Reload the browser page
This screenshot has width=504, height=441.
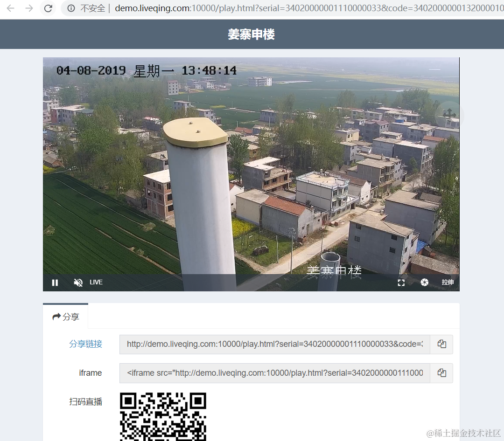click(48, 8)
